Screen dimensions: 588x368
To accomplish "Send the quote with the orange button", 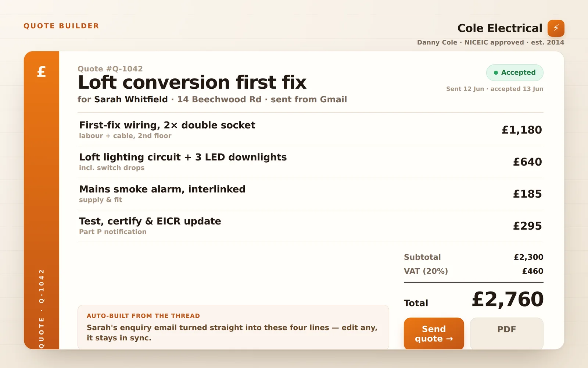I will (x=434, y=333).
